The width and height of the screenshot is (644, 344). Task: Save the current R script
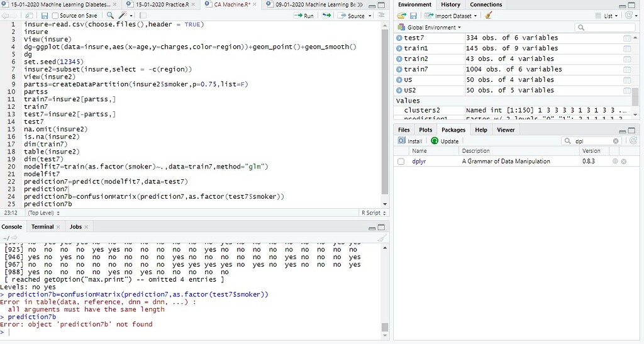click(45, 16)
